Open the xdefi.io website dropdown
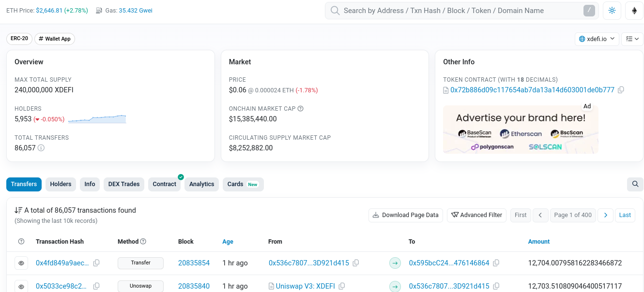This screenshot has width=644, height=292. pos(597,39)
